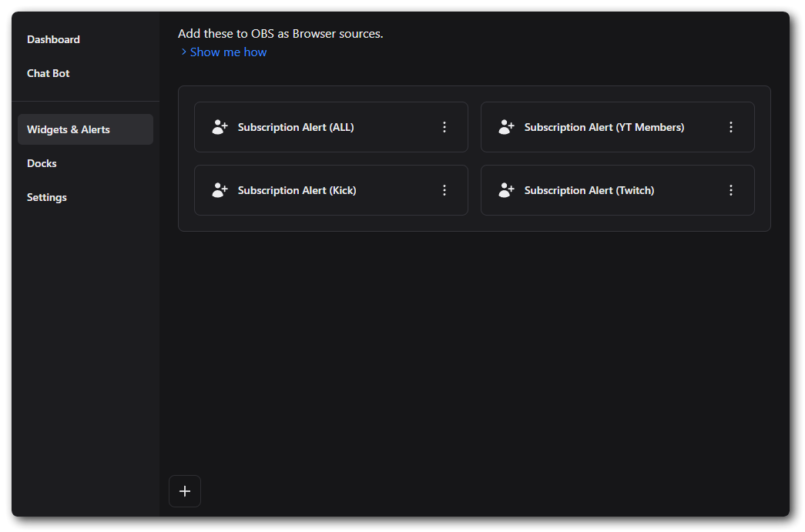Viewport: 805px width, 532px height.
Task: Open the options menu for Subscription Alert (YT Members)
Action: click(x=731, y=126)
